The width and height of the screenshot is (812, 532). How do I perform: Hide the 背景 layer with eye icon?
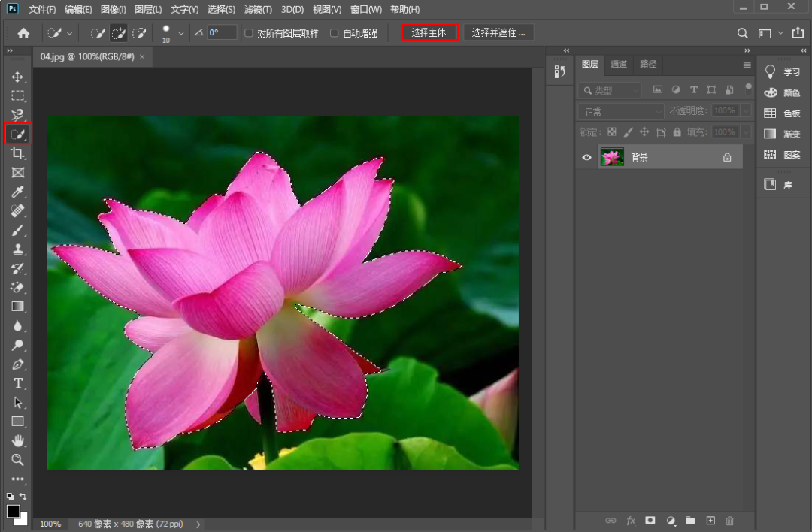click(587, 157)
